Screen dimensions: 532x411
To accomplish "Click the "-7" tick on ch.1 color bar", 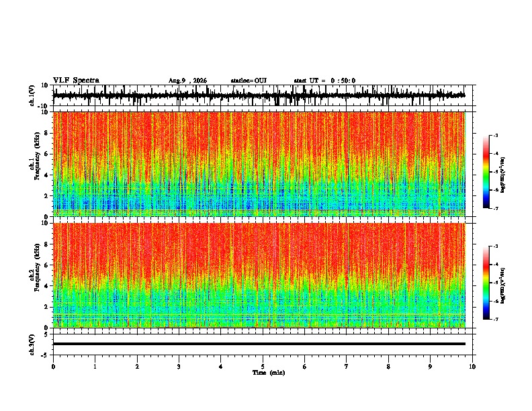I will [x=496, y=209].
